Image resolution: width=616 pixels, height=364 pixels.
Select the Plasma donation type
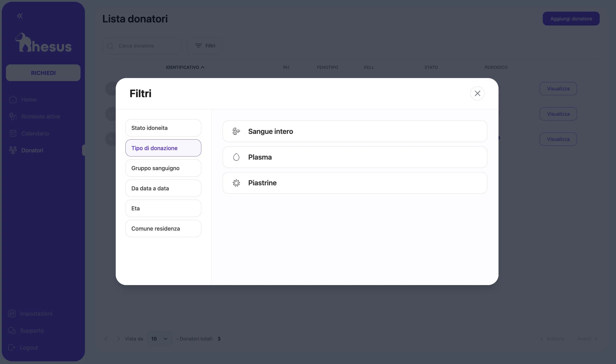(x=355, y=157)
